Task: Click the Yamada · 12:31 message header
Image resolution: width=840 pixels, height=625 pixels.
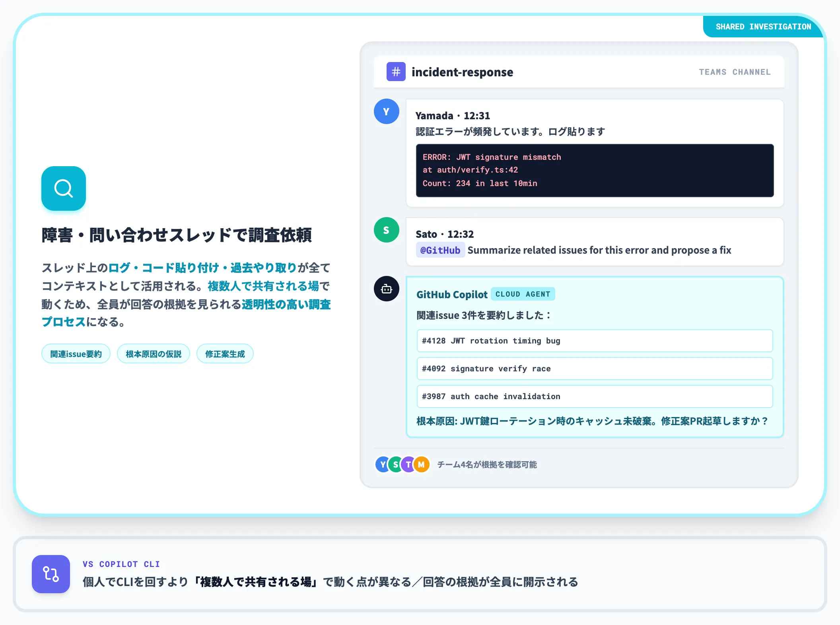Action: pyautogui.click(x=453, y=116)
